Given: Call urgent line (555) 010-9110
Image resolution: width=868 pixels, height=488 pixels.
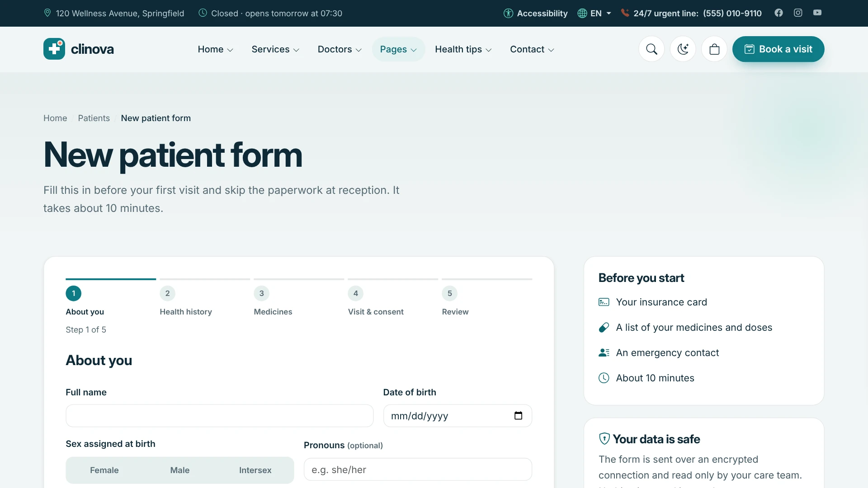Looking at the screenshot, I should [x=732, y=13].
